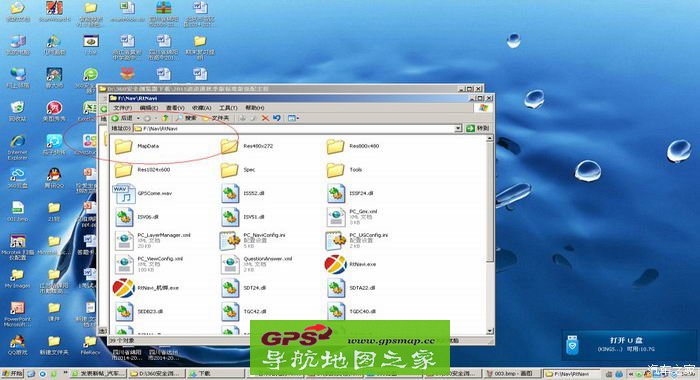Open the 文件(F) menu
This screenshot has height=380, width=700.
point(122,108)
